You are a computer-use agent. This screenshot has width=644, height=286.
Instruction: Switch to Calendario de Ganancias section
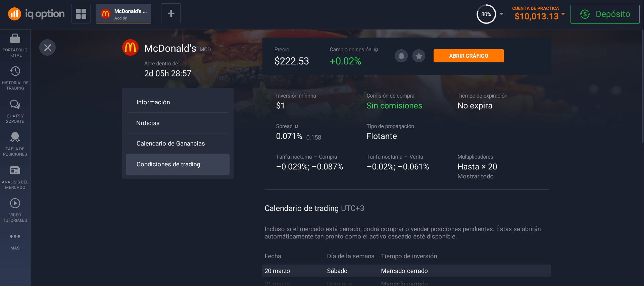coord(170,144)
